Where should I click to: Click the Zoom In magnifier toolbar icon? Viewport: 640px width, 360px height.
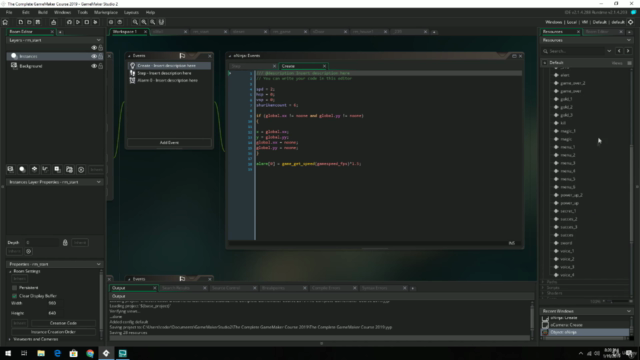click(x=153, y=22)
